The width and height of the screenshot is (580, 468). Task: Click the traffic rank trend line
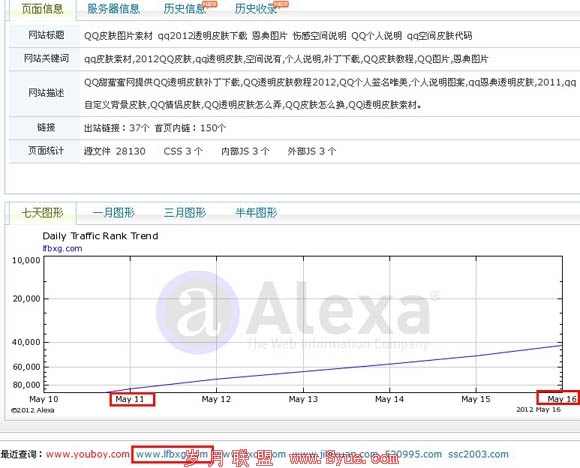pyautogui.click(x=333, y=368)
